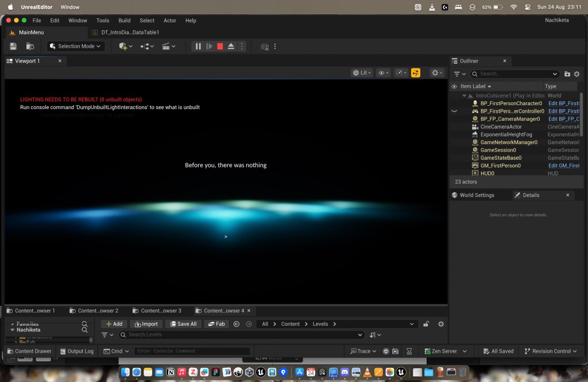Open the Lit view mode dropdown
Screen dimensions: 588x382
coord(362,73)
